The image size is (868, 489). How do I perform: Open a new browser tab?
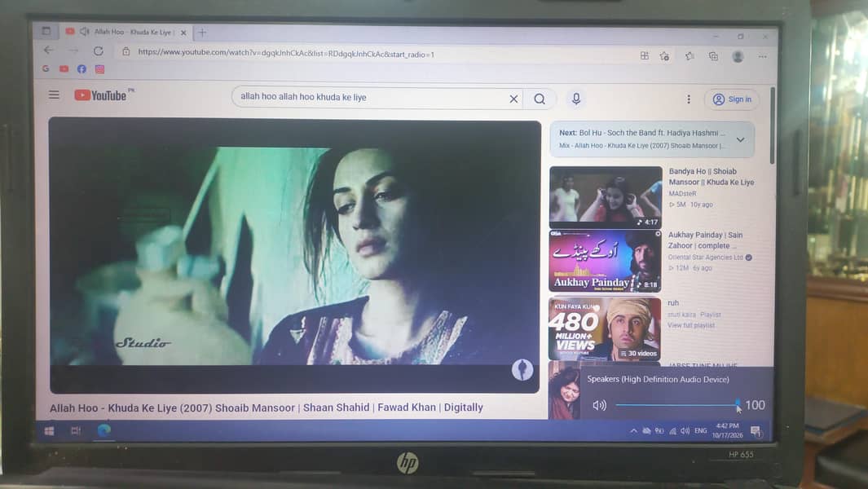tap(202, 33)
